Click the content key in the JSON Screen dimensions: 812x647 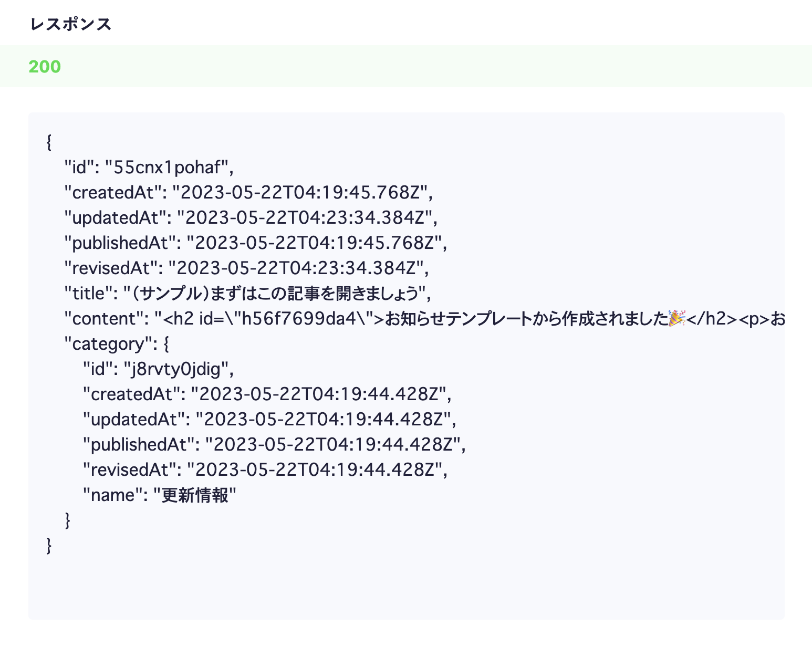click(104, 319)
